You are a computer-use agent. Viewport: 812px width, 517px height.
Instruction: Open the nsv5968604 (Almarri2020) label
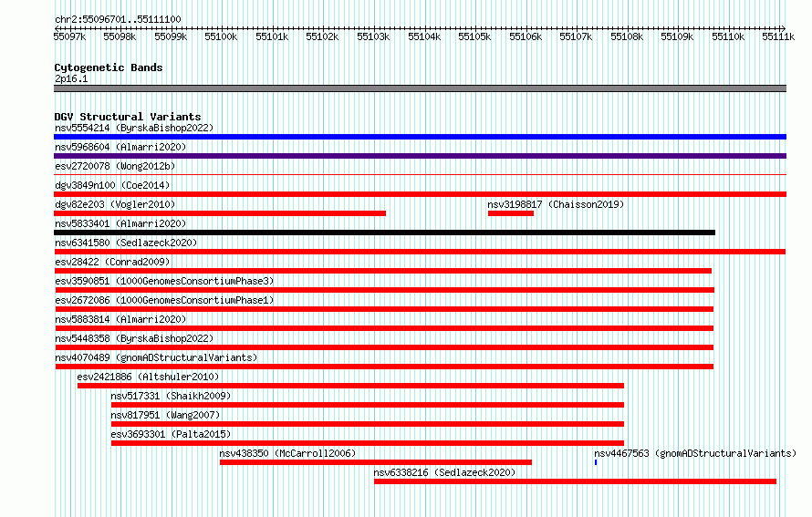120,147
